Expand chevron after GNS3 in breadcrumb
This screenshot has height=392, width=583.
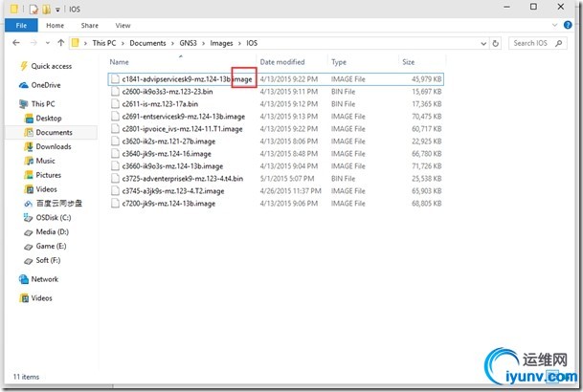pyautogui.click(x=203, y=43)
